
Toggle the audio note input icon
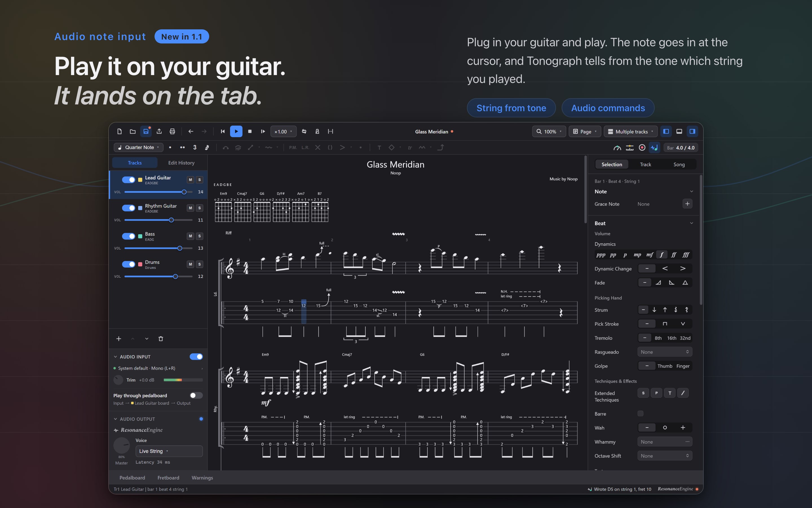tap(654, 148)
